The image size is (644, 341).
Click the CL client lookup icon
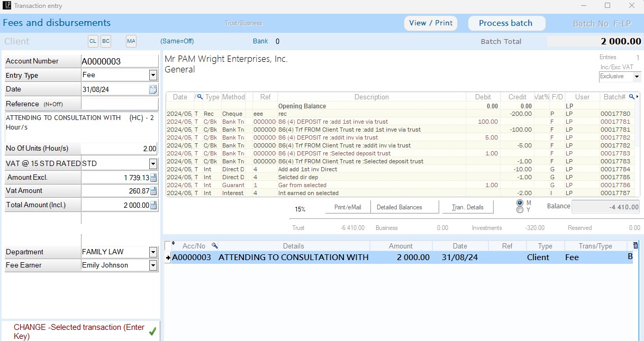93,41
